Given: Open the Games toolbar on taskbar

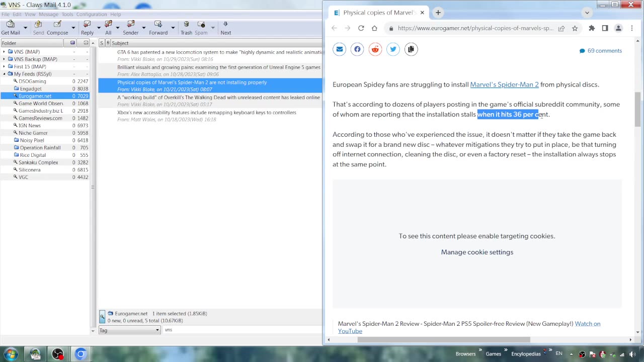Looking at the screenshot, I should point(493,354).
